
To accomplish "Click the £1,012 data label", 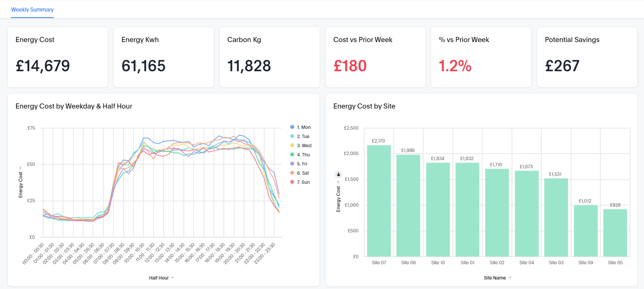I will click(x=585, y=201).
